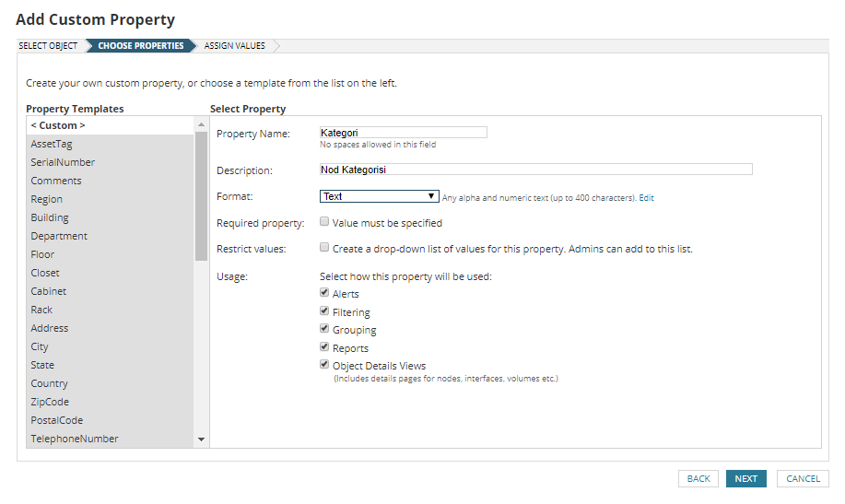Click the templates list scrollbar thumb
Image resolution: width=845 pixels, height=504 pixels.
pos(201,196)
